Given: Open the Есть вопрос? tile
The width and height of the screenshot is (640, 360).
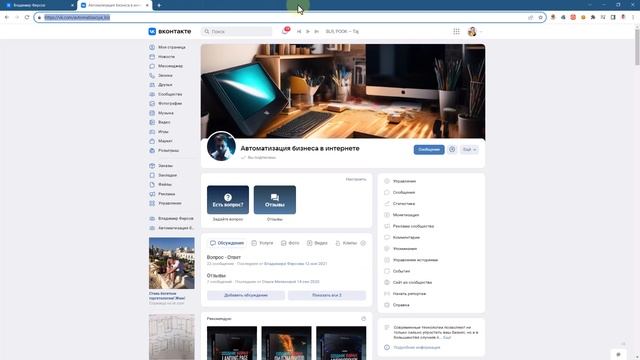Looking at the screenshot, I should click(x=228, y=200).
